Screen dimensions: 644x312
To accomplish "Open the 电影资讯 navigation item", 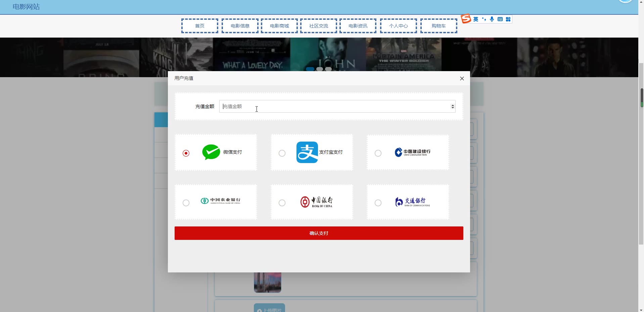I will point(358,26).
